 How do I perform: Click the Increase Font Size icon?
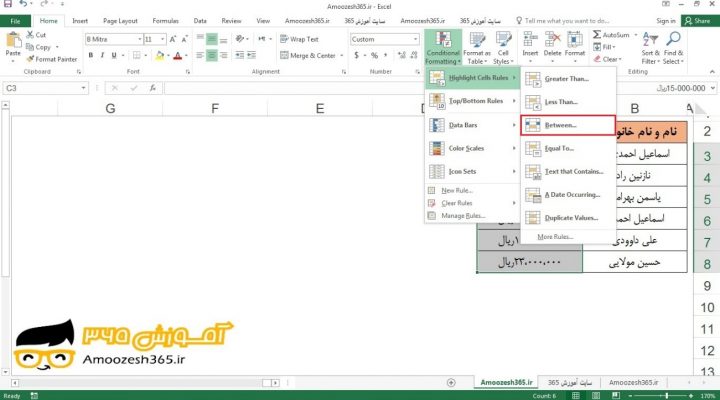(173, 39)
